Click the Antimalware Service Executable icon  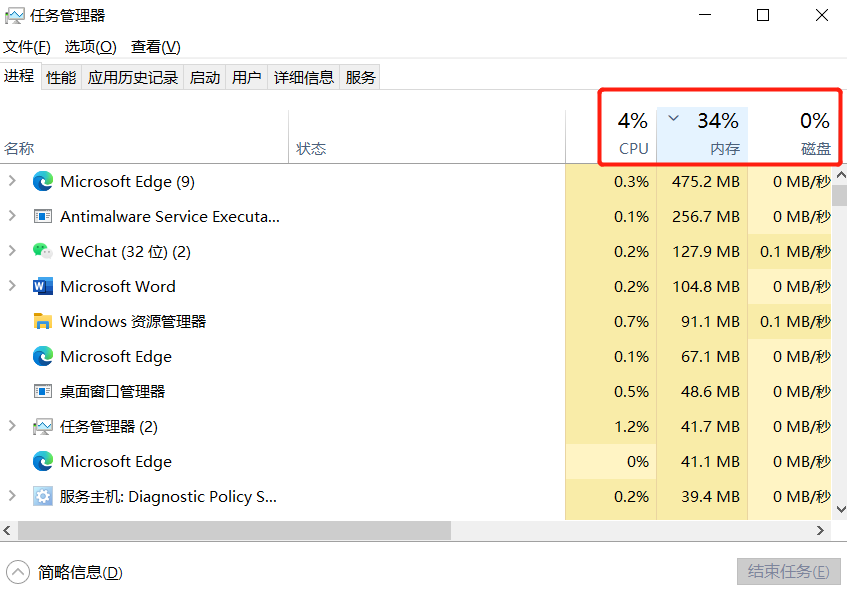point(43,217)
